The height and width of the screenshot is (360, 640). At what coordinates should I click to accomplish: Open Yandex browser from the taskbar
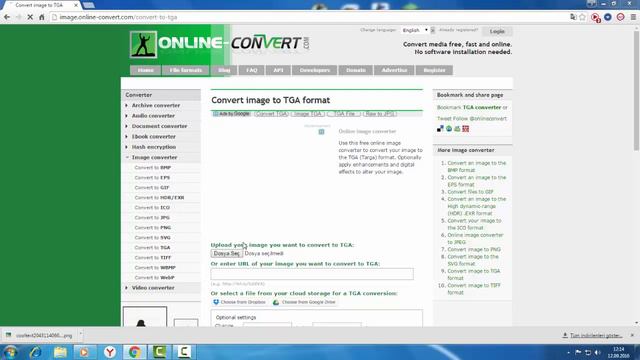click(x=109, y=352)
